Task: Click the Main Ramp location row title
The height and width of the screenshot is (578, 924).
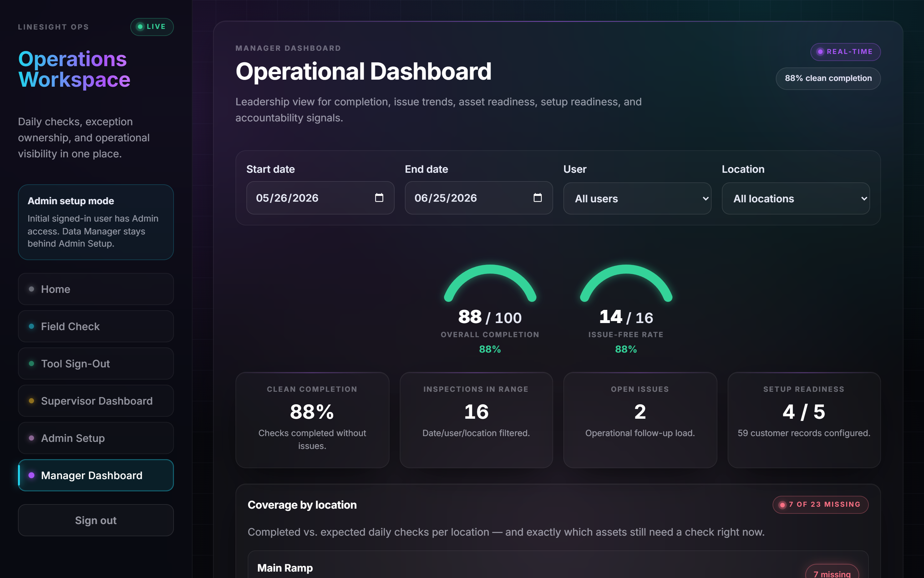Action: pyautogui.click(x=285, y=568)
